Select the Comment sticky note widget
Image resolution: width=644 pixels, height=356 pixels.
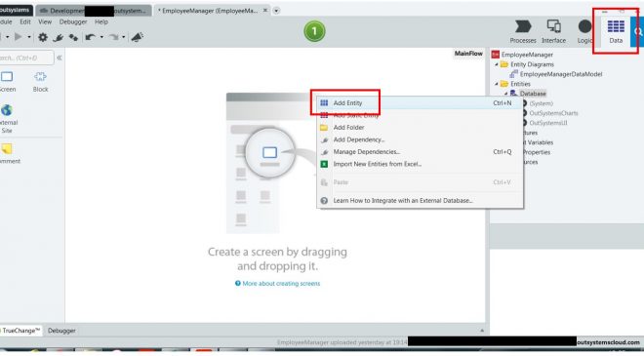(x=8, y=154)
